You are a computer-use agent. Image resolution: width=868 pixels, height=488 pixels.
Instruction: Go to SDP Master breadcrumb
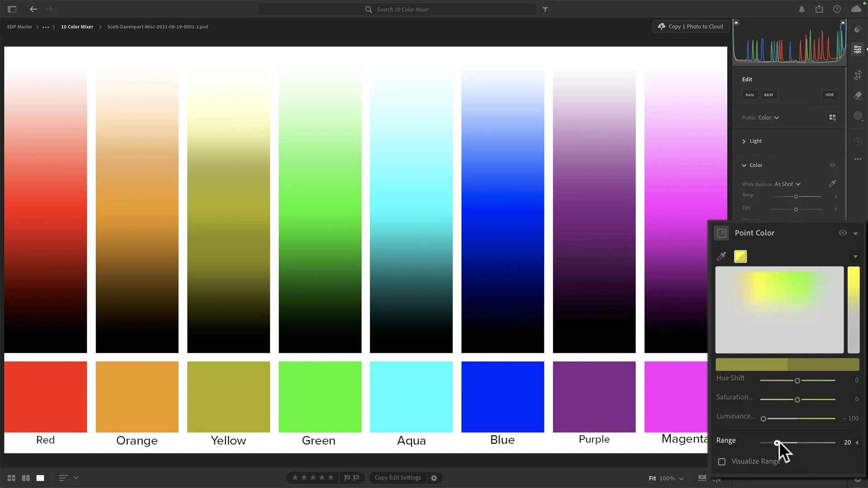(x=19, y=27)
